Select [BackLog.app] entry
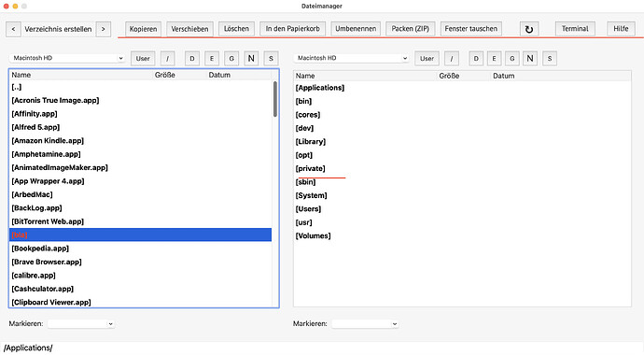Image resolution: width=644 pixels, height=355 pixels. tap(140, 208)
